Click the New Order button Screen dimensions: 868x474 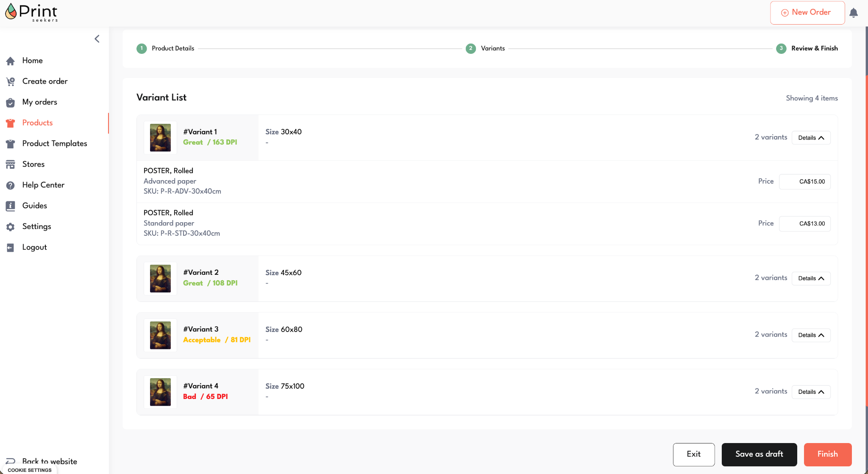coord(807,13)
